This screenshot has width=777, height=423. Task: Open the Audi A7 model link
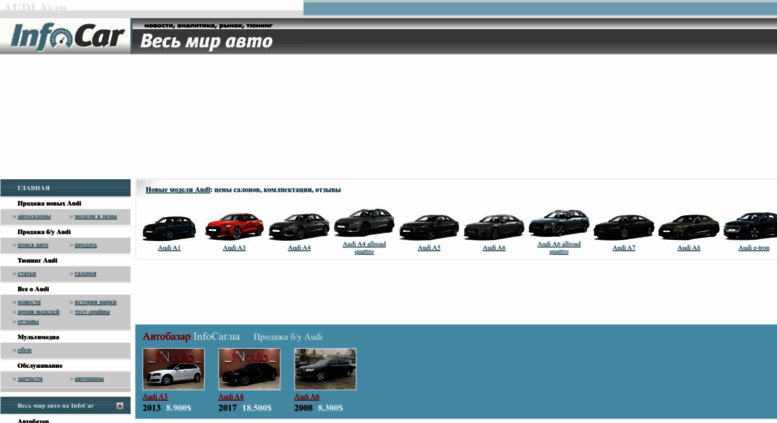click(624, 248)
